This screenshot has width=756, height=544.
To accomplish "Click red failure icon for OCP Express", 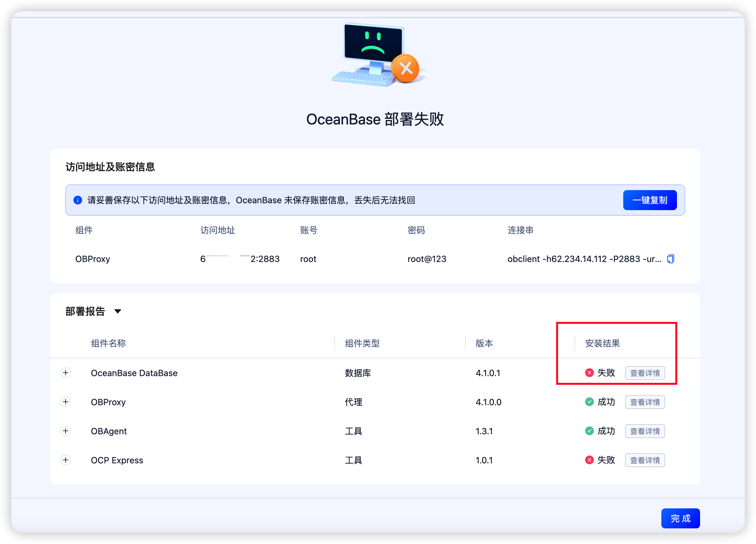I will pos(589,460).
